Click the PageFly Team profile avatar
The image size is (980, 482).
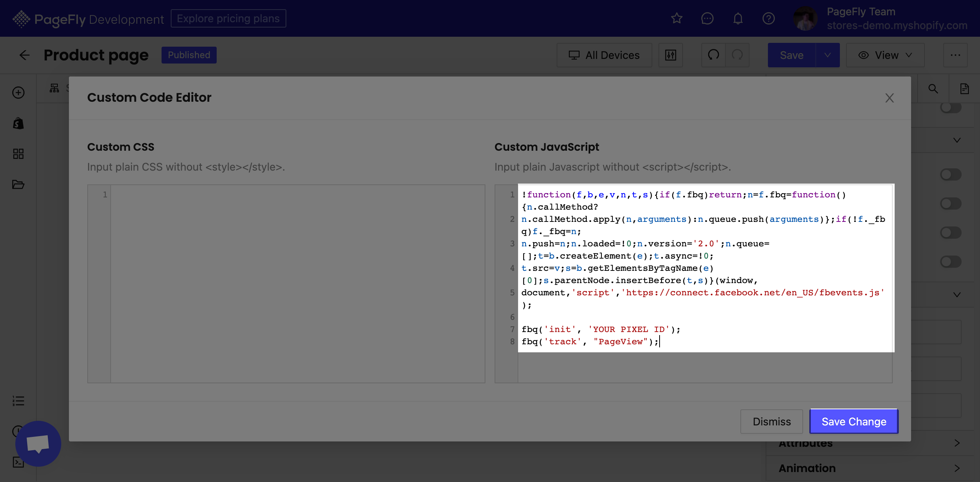point(805,18)
